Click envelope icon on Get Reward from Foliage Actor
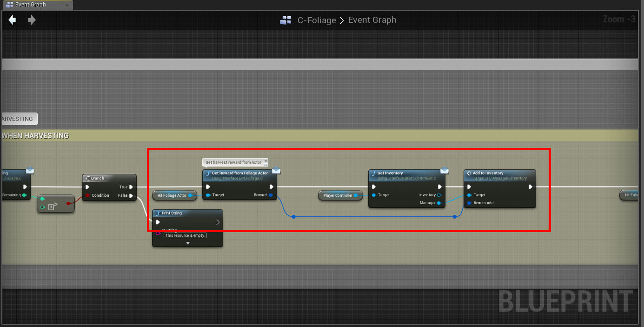The height and width of the screenshot is (327, 644). tap(276, 170)
